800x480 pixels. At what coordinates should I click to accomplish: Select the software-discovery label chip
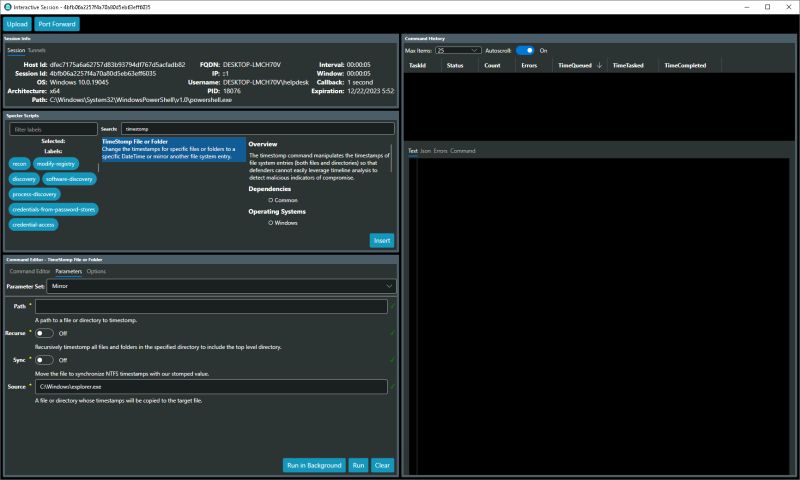69,179
